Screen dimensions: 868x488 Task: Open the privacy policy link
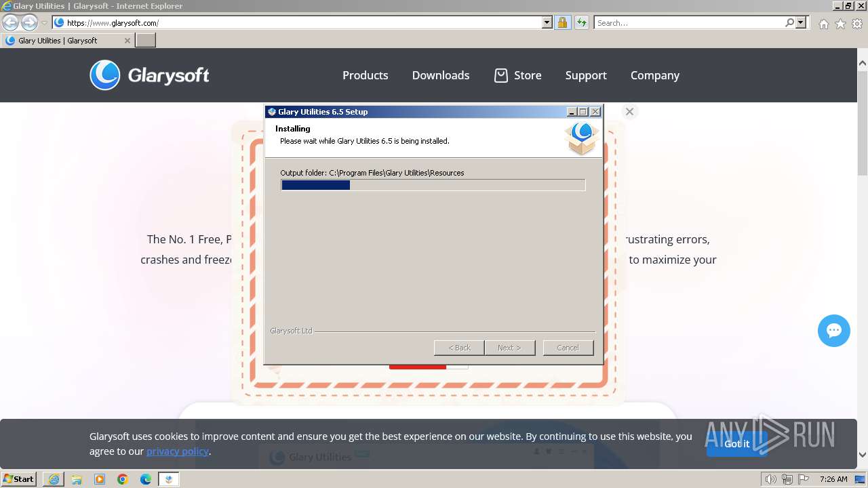click(x=178, y=451)
